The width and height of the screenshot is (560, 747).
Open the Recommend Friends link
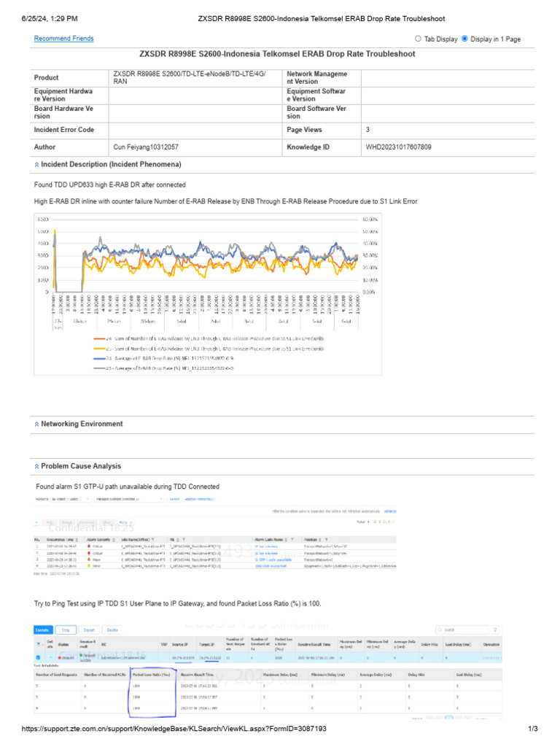(x=64, y=39)
